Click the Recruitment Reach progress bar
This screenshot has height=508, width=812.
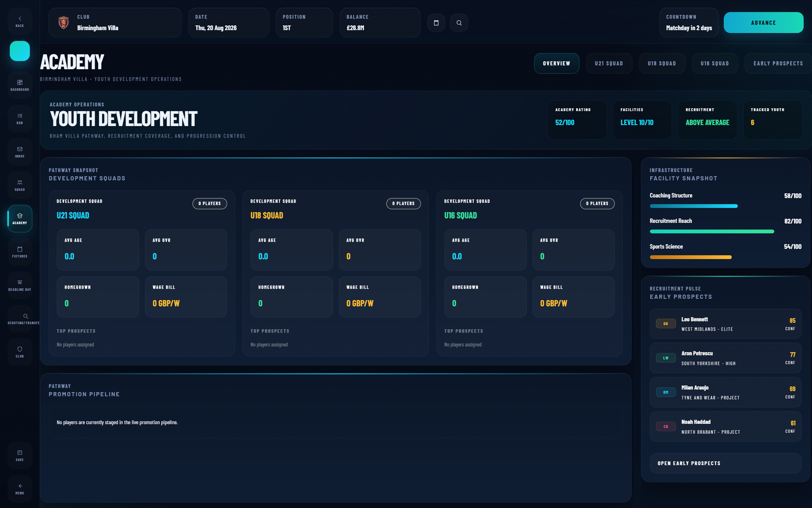pyautogui.click(x=711, y=231)
